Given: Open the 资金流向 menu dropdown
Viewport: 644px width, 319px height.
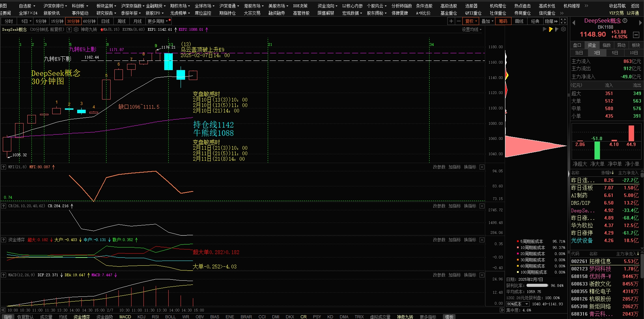Looking at the screenshot, I should pos(327,6).
